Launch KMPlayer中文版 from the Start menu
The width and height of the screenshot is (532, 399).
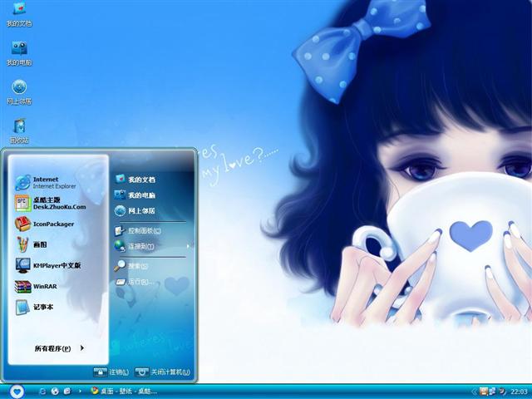tap(48, 265)
